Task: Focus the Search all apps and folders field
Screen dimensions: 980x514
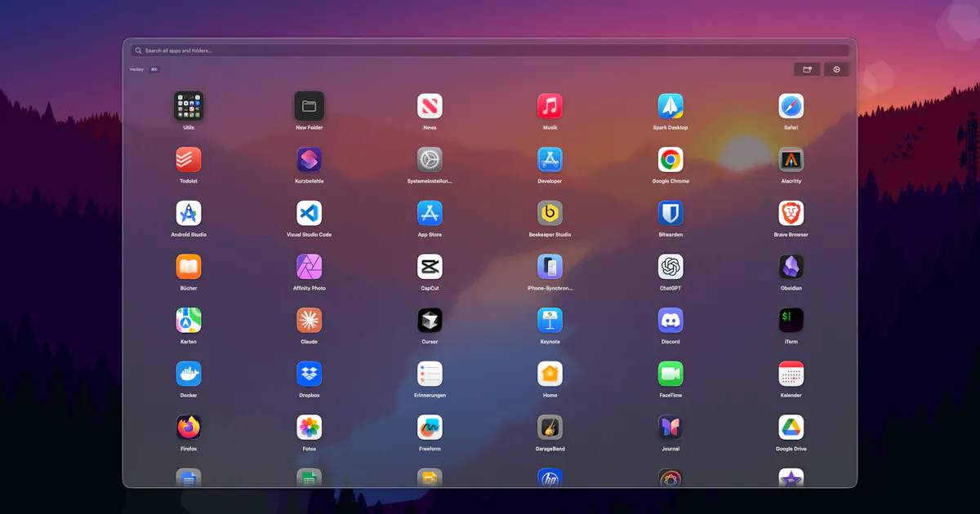Action: click(490, 51)
